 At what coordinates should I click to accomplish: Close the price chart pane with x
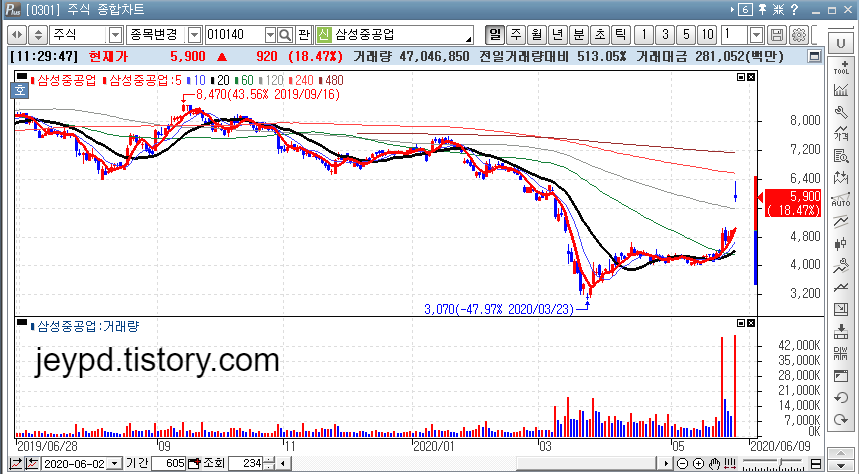751,77
